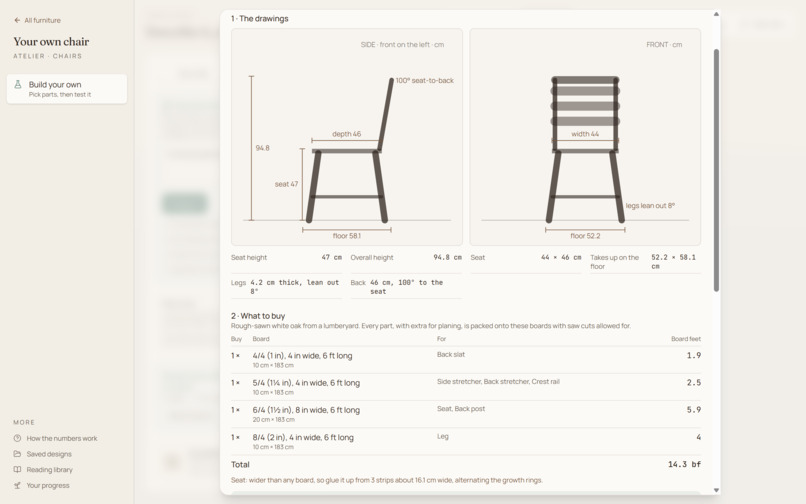Click the Build your own flask icon
Viewport: 806px width, 504px height.
[17, 84]
